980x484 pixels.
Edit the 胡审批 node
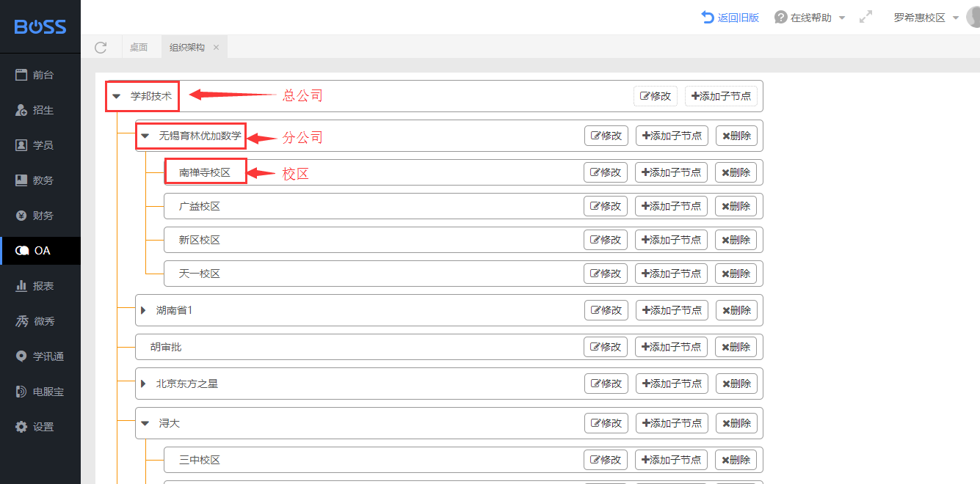[606, 347]
